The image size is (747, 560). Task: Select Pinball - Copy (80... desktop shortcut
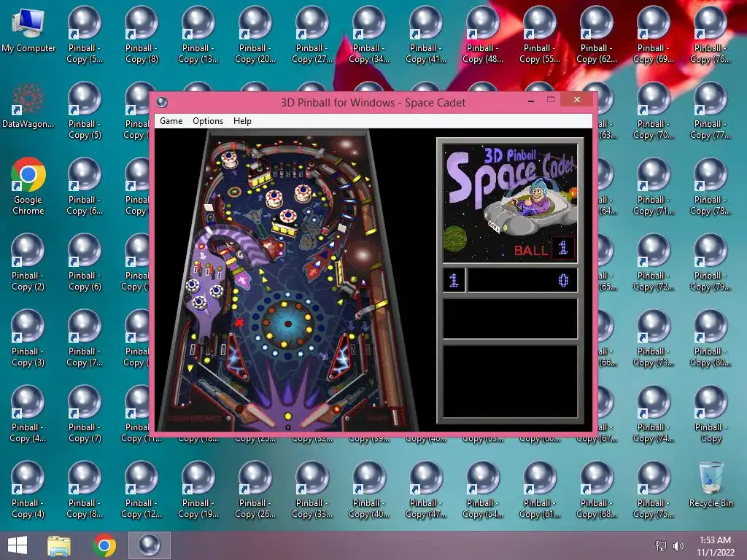click(711, 338)
